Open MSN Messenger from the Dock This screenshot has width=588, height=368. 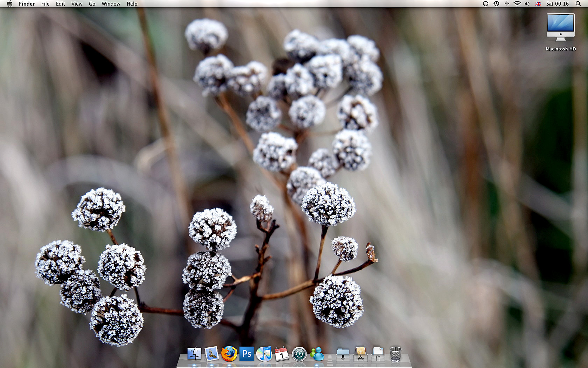point(317,354)
